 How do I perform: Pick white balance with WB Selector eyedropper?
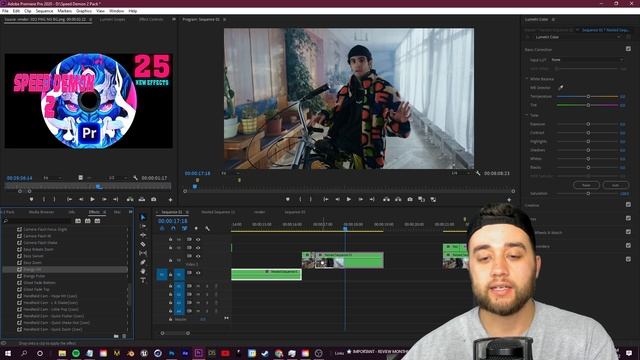pos(560,87)
